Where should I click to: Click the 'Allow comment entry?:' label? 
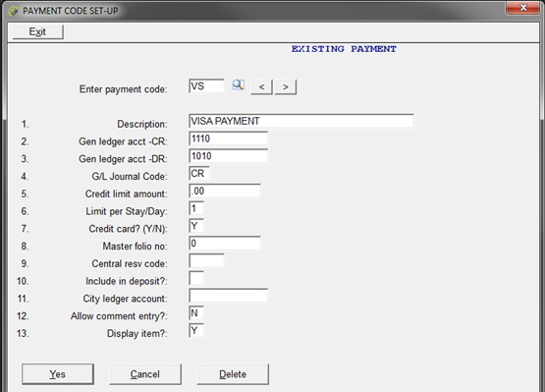[119, 316]
